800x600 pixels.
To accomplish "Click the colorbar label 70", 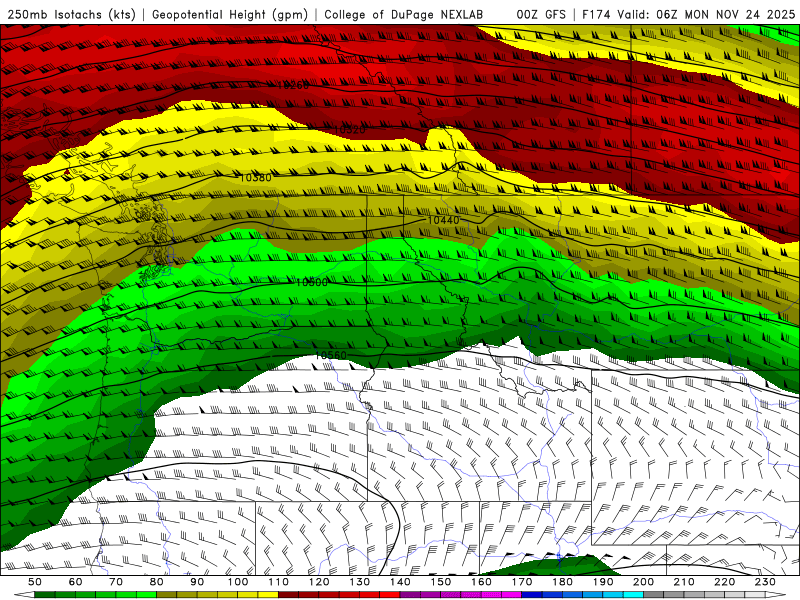I will coord(116,582).
